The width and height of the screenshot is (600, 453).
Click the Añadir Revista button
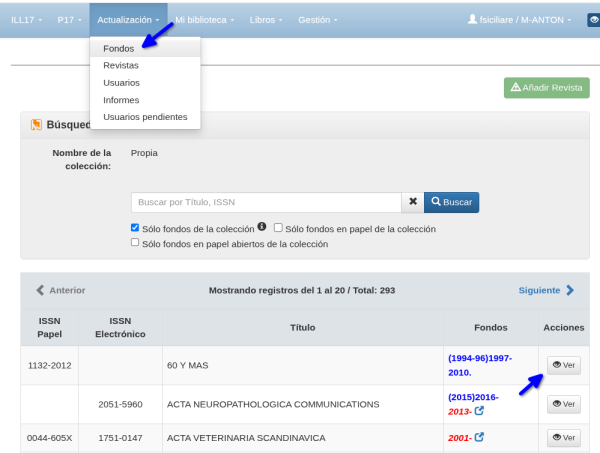546,88
